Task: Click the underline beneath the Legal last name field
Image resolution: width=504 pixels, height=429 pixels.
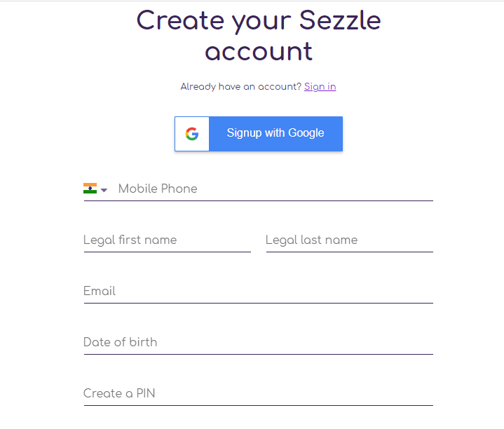Action: pos(349,252)
